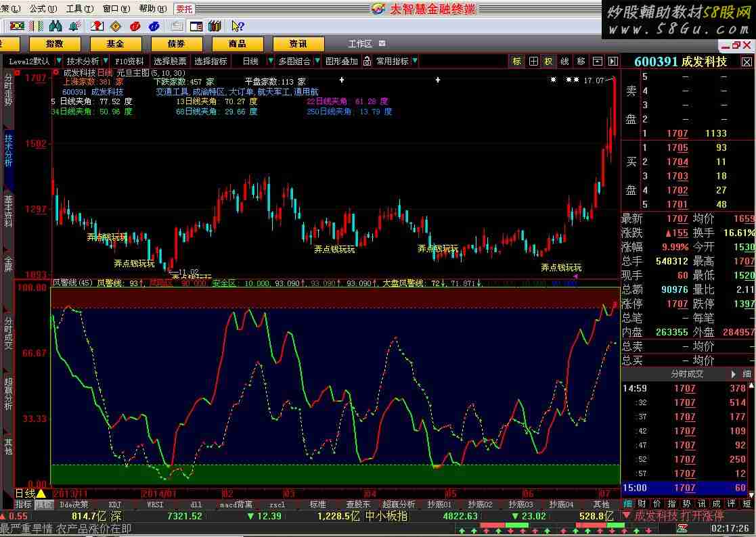The height and width of the screenshot is (537, 756).
Task: Toggle the 标 marker button
Action: click(517, 61)
